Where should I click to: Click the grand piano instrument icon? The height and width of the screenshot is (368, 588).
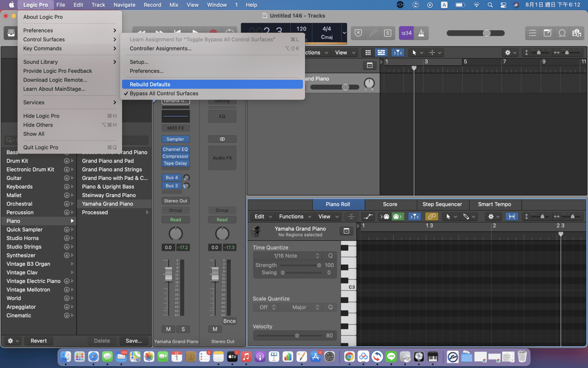click(x=256, y=231)
